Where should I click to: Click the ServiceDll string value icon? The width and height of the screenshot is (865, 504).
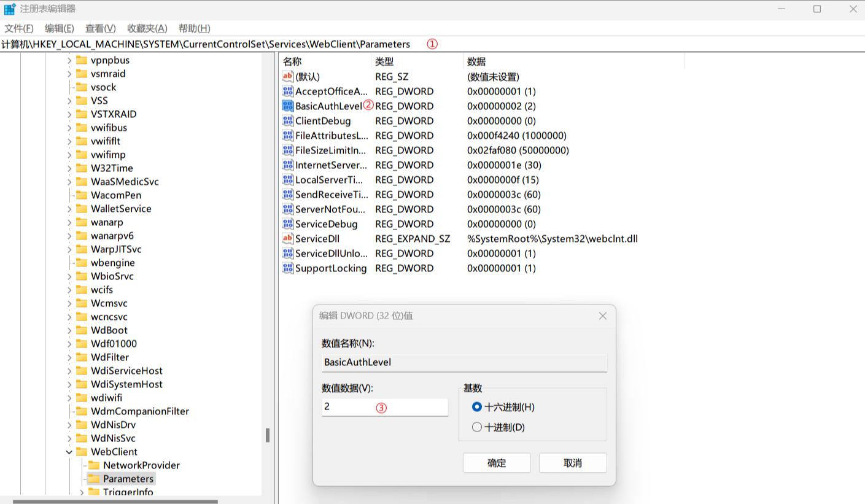coord(288,239)
